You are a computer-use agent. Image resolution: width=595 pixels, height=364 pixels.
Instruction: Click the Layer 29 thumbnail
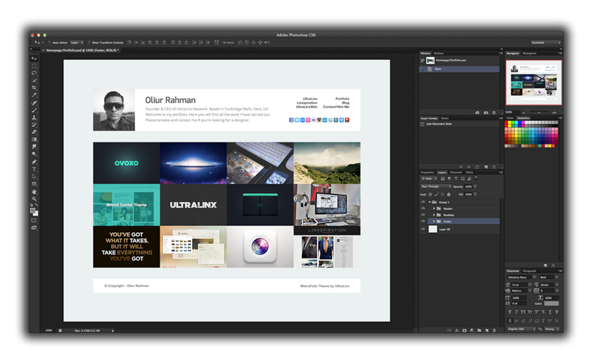432,229
